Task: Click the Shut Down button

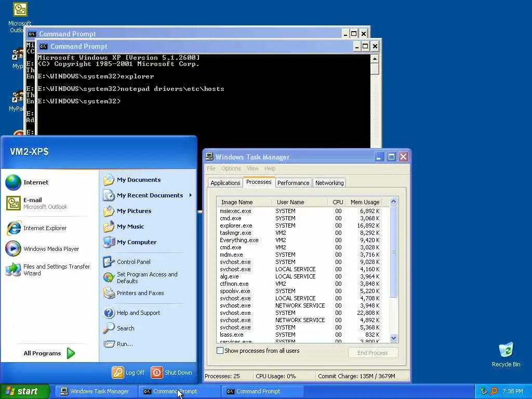Action: click(171, 373)
